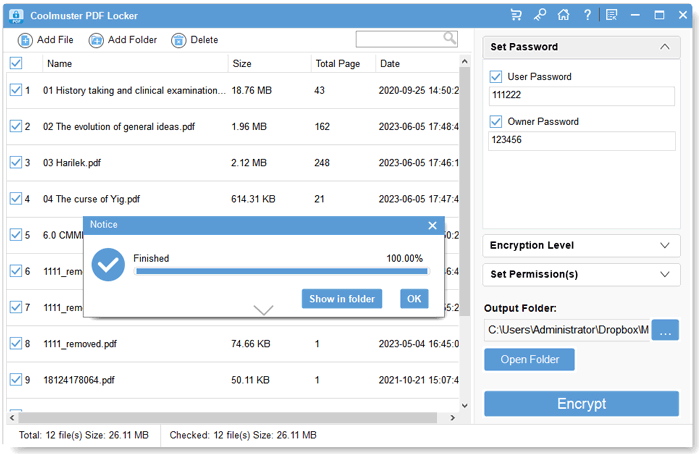
Task: Select file 18124178064.pdf name
Action: click(x=79, y=380)
